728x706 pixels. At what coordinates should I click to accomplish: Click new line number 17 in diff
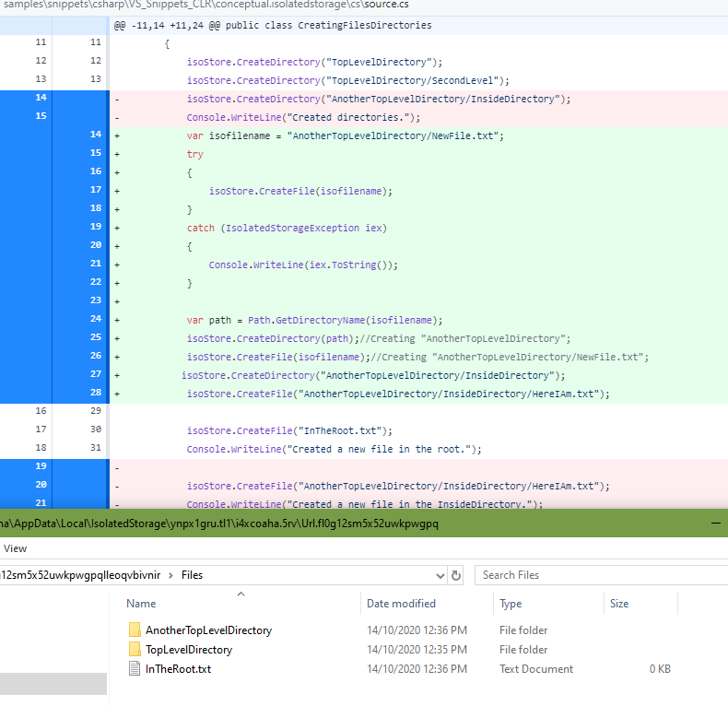coord(96,190)
